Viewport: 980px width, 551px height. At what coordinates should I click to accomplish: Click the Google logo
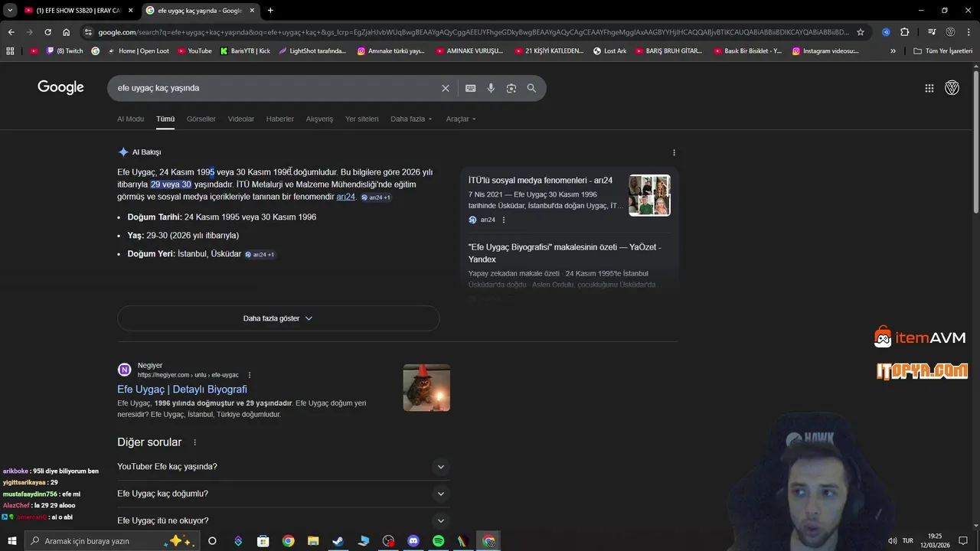60,87
